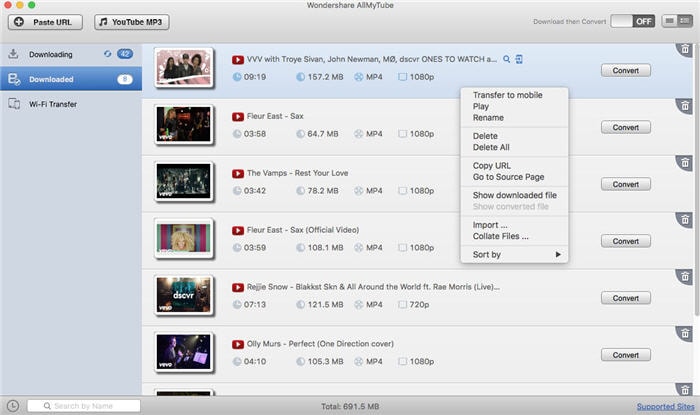The image size is (700, 415).
Task: Click YouTube icon beside Olly Murs title
Action: coord(238,344)
